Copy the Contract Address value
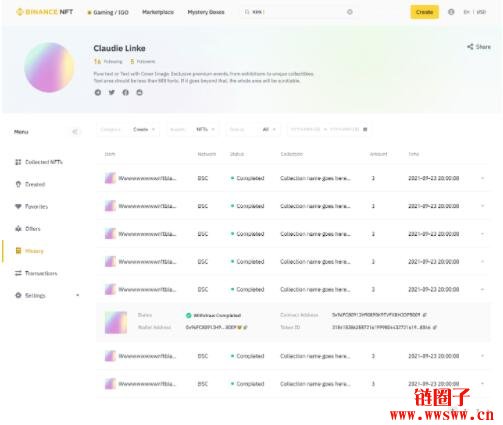Screen dimensions: 503x425 (425, 315)
